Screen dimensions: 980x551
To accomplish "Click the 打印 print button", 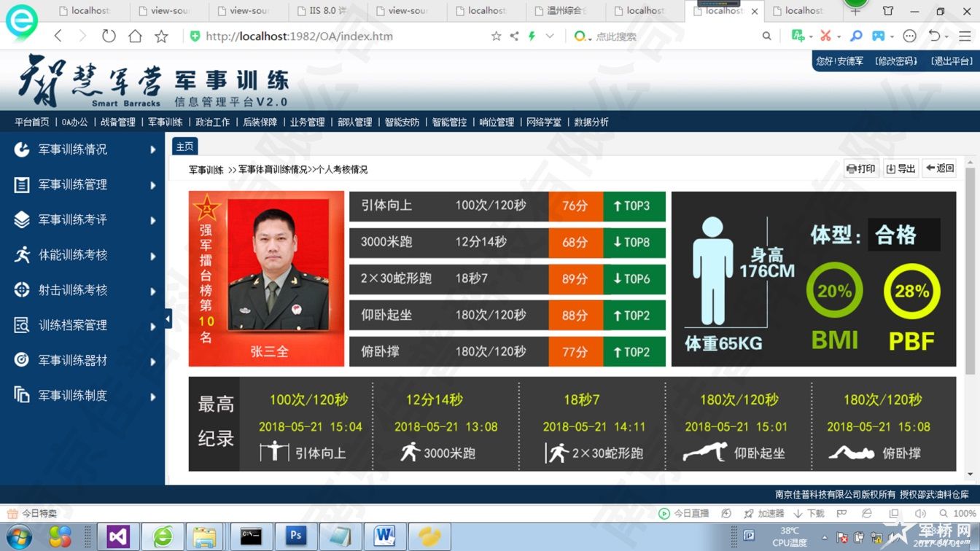I will pos(860,168).
